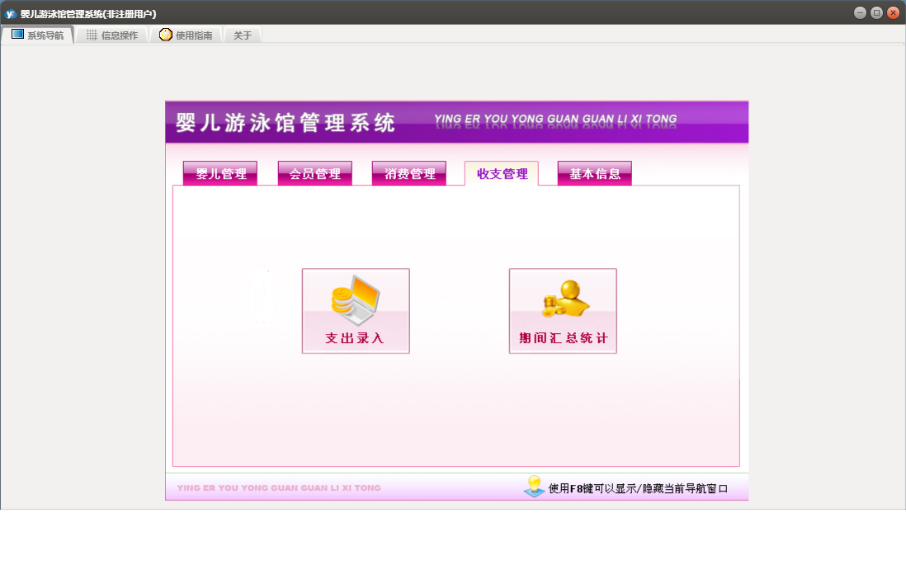Image resolution: width=906 pixels, height=588 pixels.
Task: Open the 关于 menu tab
Action: (x=243, y=35)
